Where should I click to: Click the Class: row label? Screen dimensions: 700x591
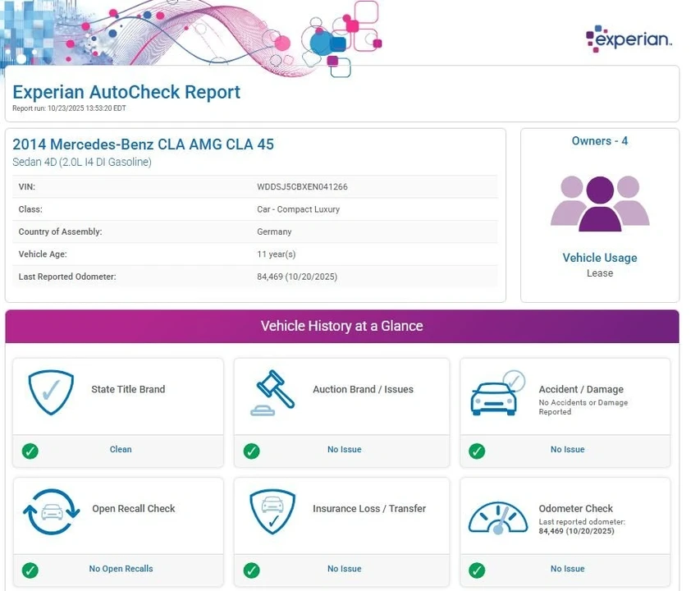click(30, 209)
